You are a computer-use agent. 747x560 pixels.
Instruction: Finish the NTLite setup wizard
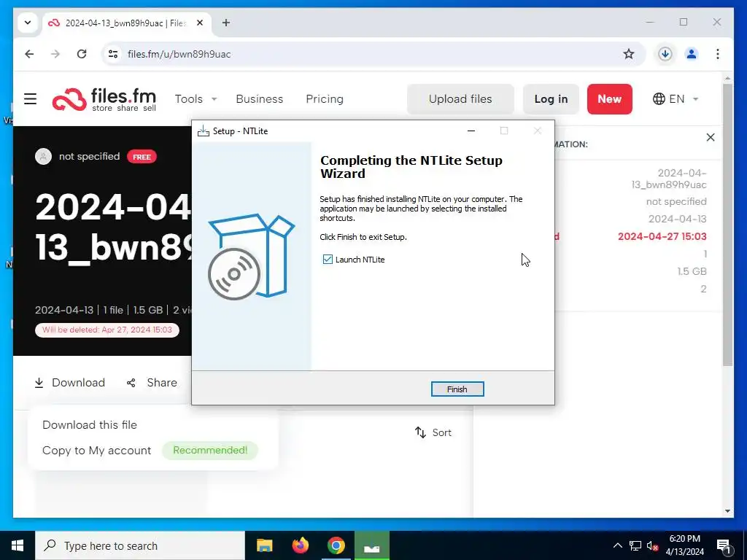click(x=457, y=389)
